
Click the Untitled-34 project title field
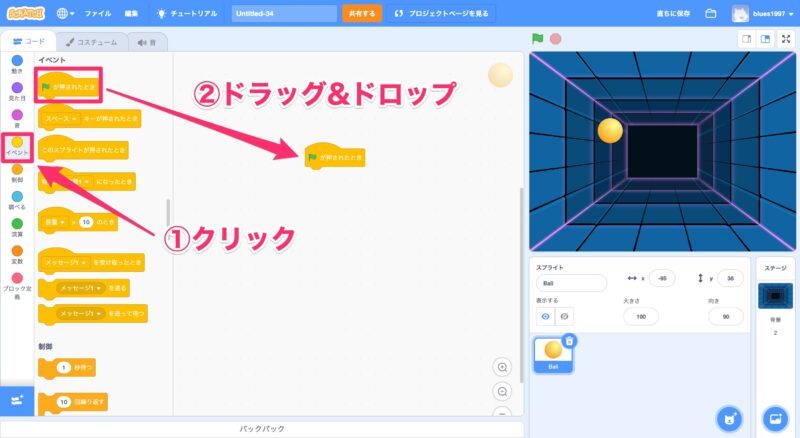pyautogui.click(x=284, y=14)
